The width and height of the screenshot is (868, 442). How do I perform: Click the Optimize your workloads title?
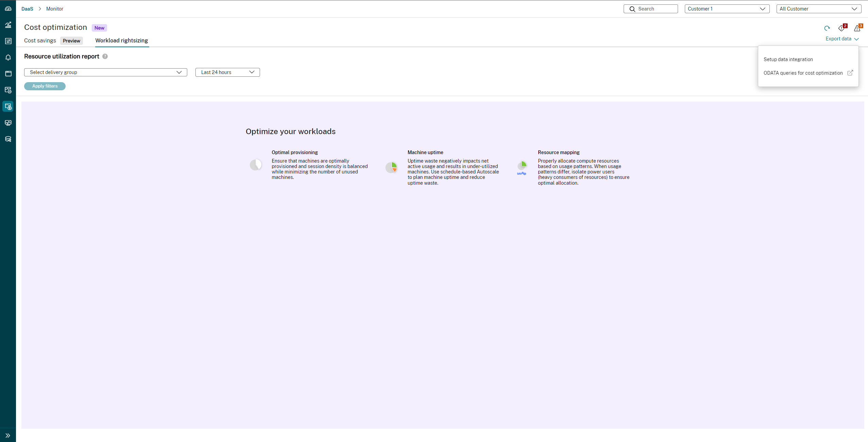tap(291, 131)
